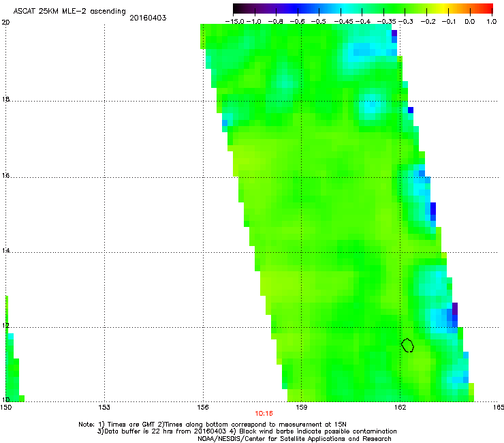Click the -0.2 color bar label
This screenshot has height=443, width=504.
tap(428, 22)
